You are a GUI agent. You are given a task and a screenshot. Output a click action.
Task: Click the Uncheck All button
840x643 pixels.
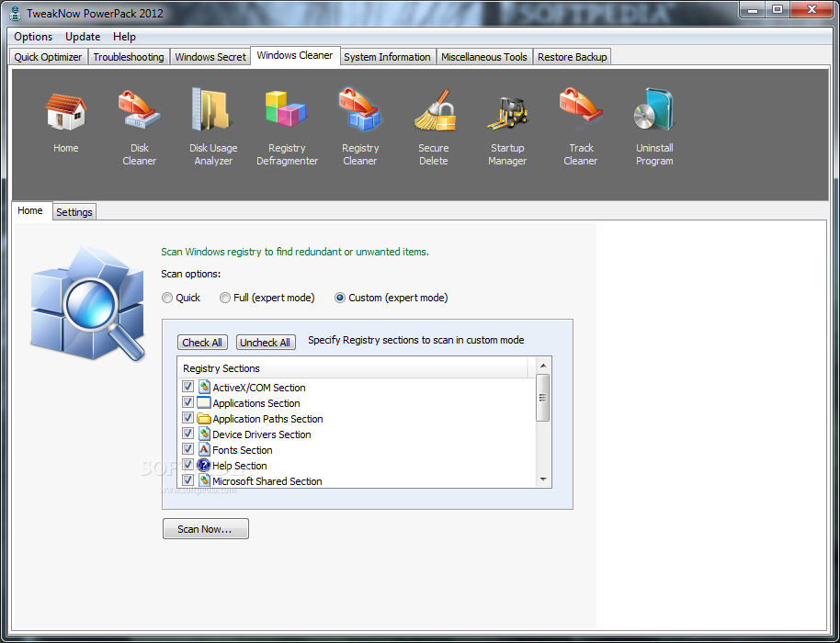[266, 343]
